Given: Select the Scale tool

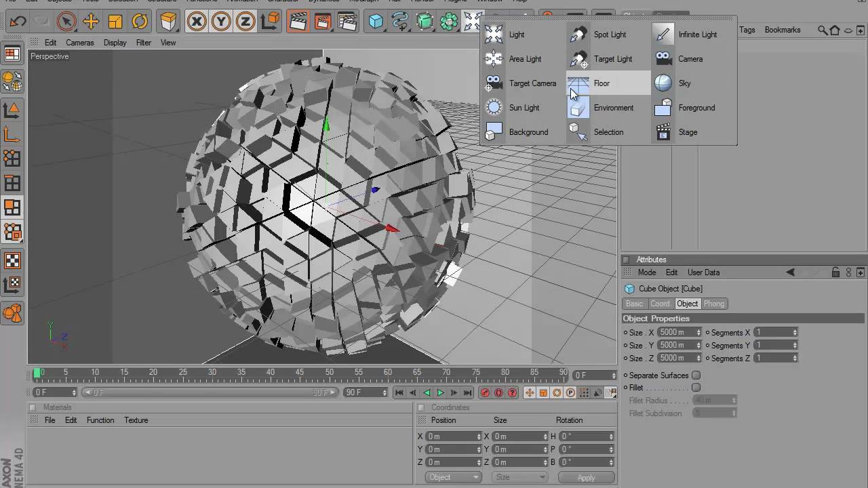Looking at the screenshot, I should pyautogui.click(x=115, y=22).
